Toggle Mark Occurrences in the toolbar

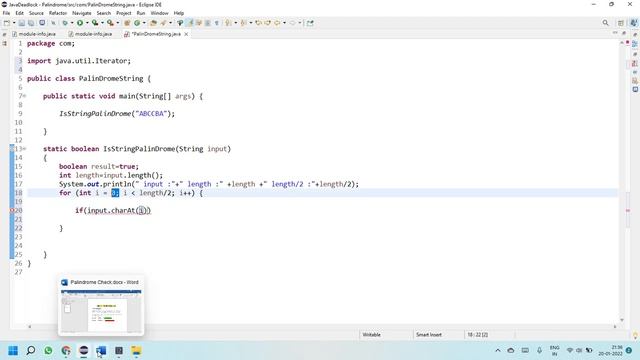[190, 23]
